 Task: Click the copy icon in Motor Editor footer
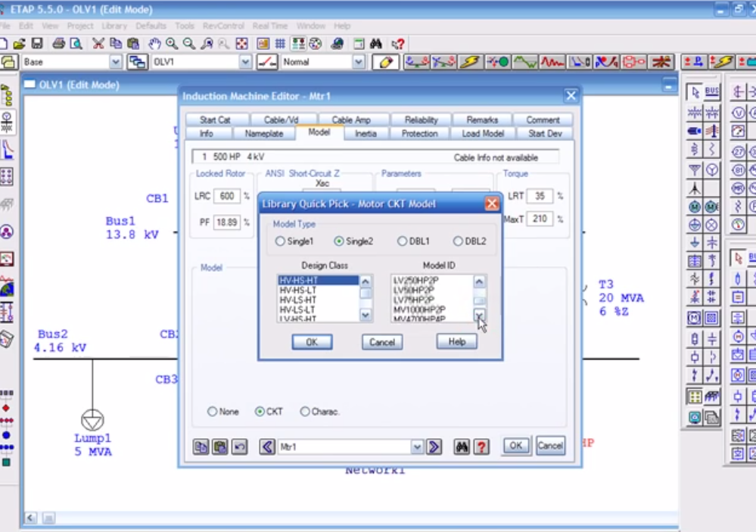(x=201, y=446)
